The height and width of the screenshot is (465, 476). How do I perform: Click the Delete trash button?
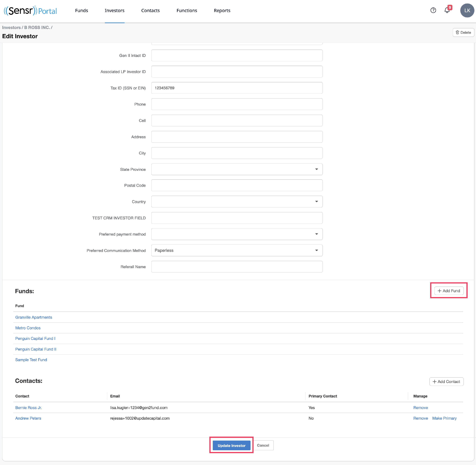point(463,33)
